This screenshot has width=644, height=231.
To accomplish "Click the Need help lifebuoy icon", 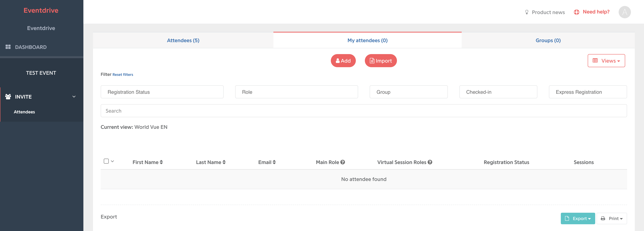I will [577, 12].
